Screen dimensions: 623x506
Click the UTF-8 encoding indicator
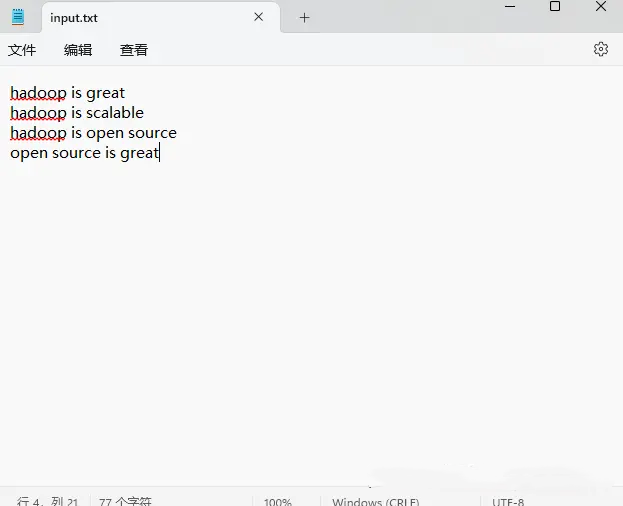[x=508, y=502]
